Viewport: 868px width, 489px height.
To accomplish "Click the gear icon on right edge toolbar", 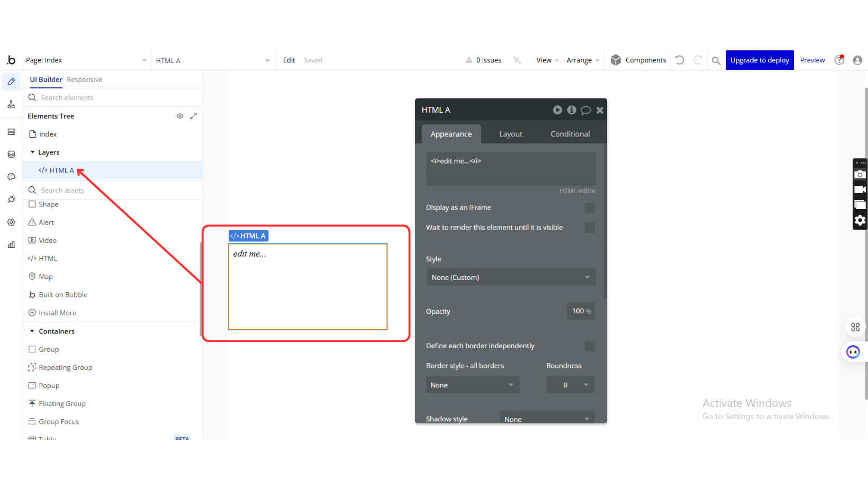I will click(860, 220).
